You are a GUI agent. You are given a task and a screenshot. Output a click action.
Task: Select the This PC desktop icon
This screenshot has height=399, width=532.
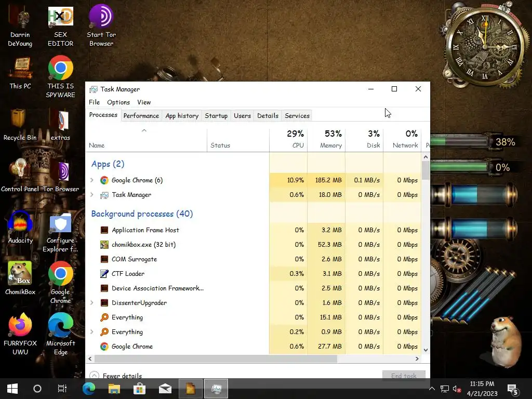pyautogui.click(x=20, y=73)
